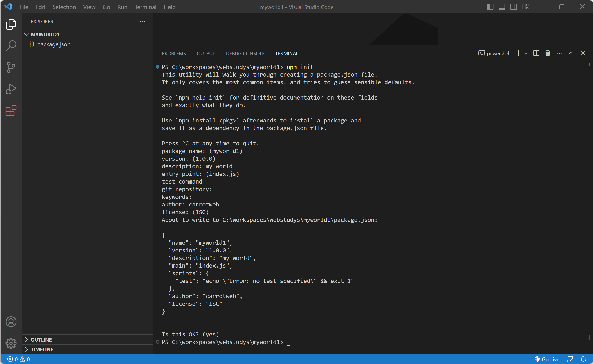Split the terminal pane
Image resolution: width=593 pixels, height=364 pixels.
[x=536, y=53]
